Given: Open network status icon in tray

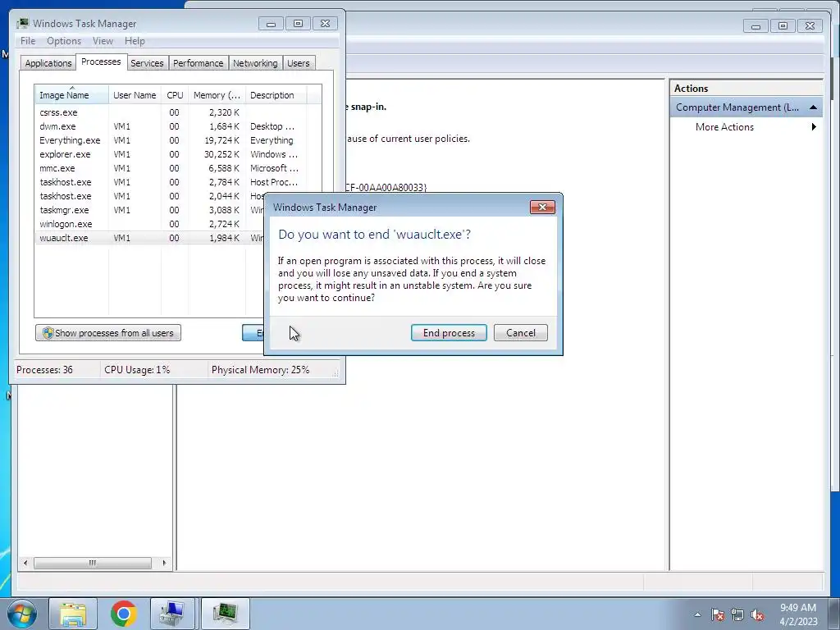Looking at the screenshot, I should coord(737,614).
